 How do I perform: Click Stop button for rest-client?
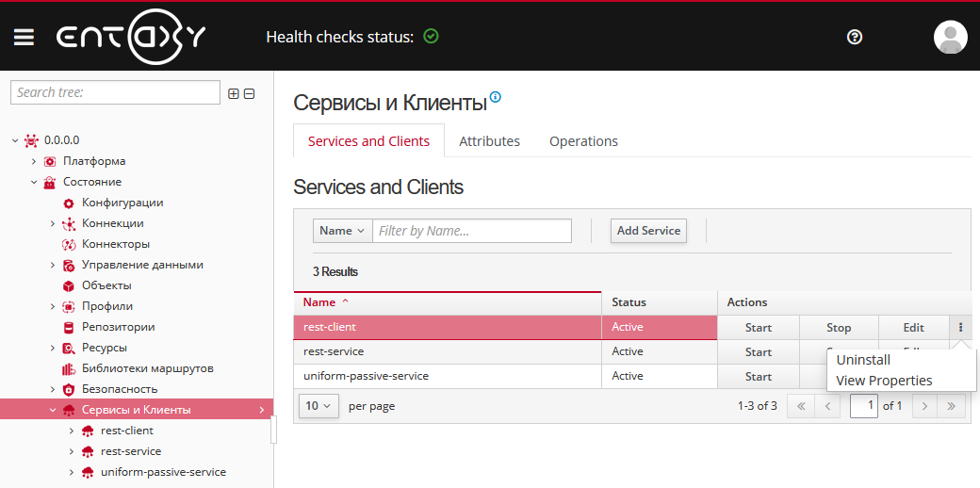click(839, 328)
